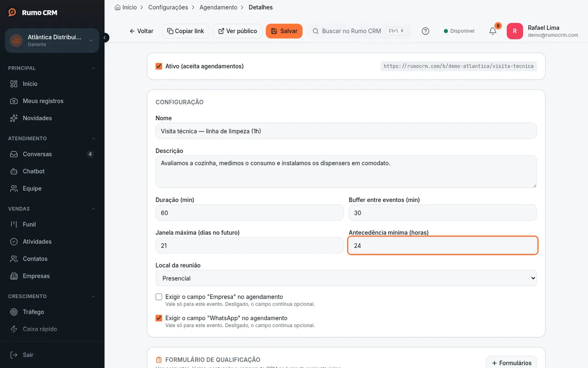The image size is (588, 368).
Task: Open the help question-mark icon
Action: click(x=425, y=31)
